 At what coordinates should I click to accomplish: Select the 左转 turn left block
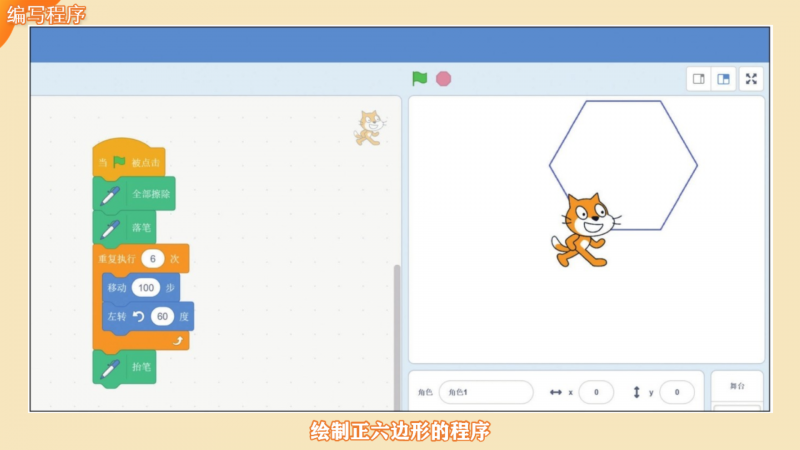(148, 317)
